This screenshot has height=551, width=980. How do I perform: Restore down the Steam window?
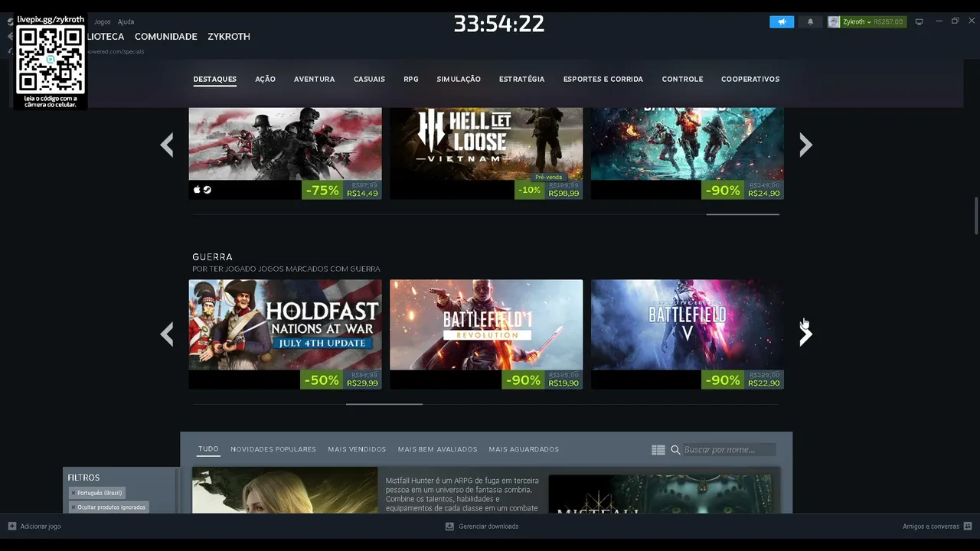click(955, 21)
